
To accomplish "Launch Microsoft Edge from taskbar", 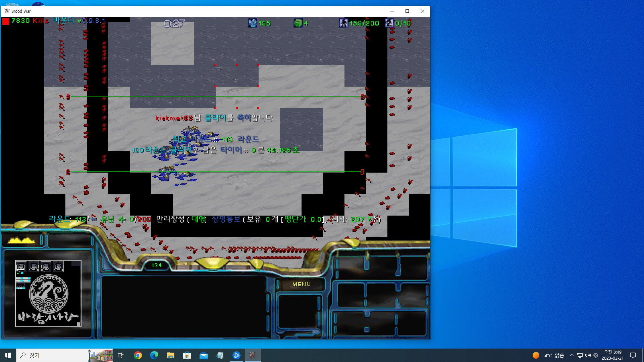I will (154, 355).
